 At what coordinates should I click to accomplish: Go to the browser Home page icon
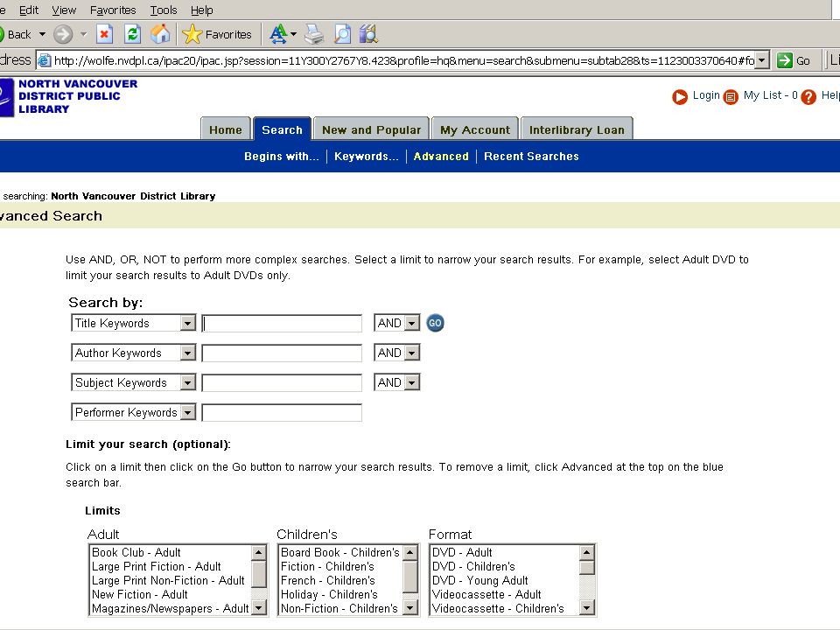point(160,34)
